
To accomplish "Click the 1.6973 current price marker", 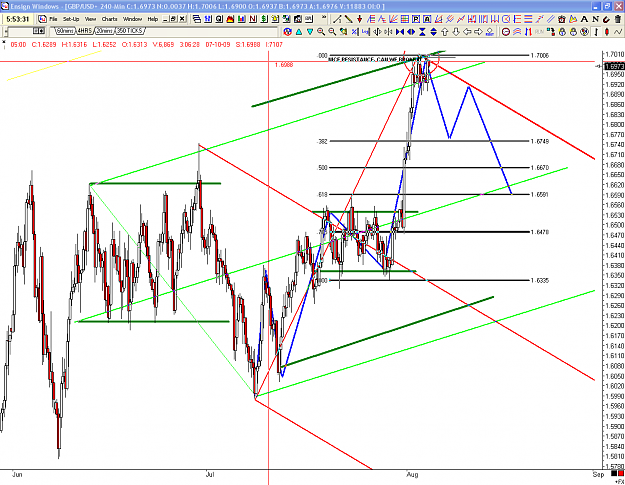I will click(x=614, y=66).
